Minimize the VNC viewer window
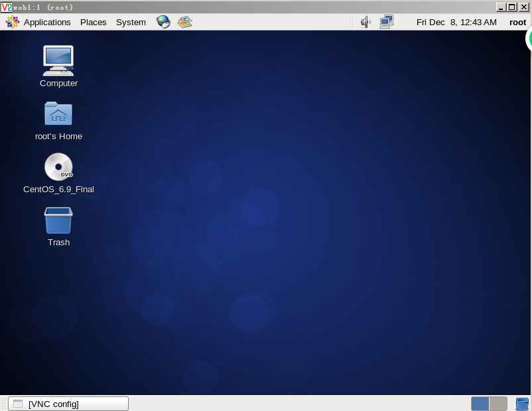The height and width of the screenshot is (411, 532). [x=500, y=7]
